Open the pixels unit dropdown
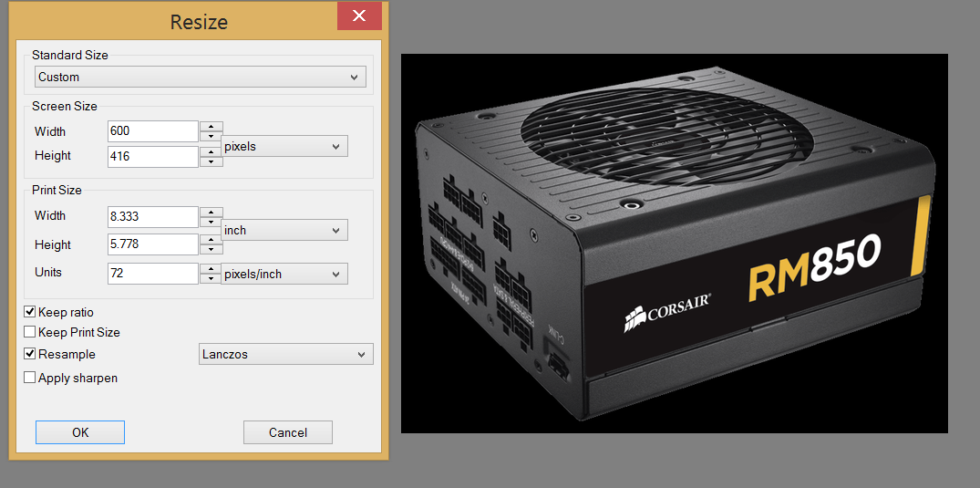Viewport: 980px width, 488px height. pos(284,146)
